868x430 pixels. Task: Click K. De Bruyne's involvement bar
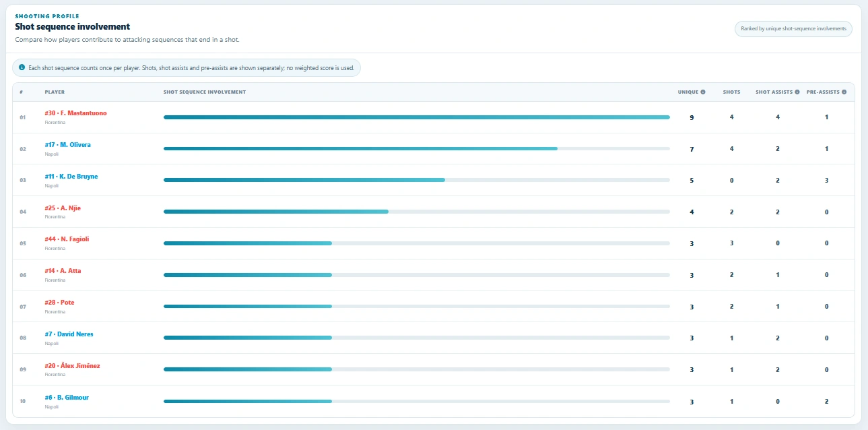(x=417, y=181)
